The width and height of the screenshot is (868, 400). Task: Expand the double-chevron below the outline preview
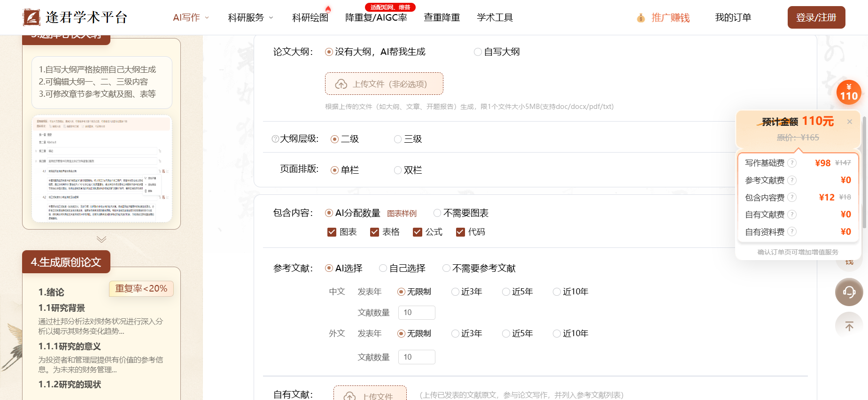pos(101,239)
